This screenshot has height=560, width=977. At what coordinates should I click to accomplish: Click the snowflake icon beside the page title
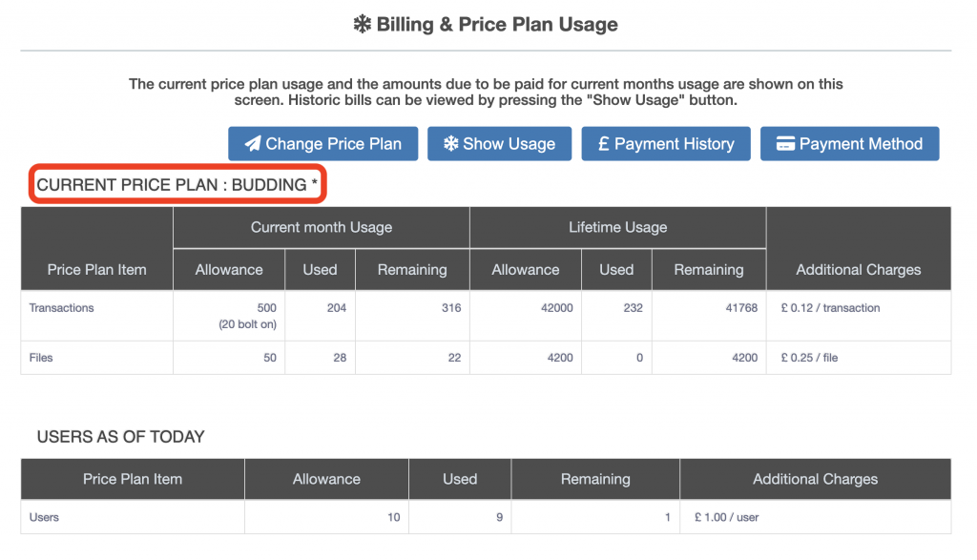(363, 25)
